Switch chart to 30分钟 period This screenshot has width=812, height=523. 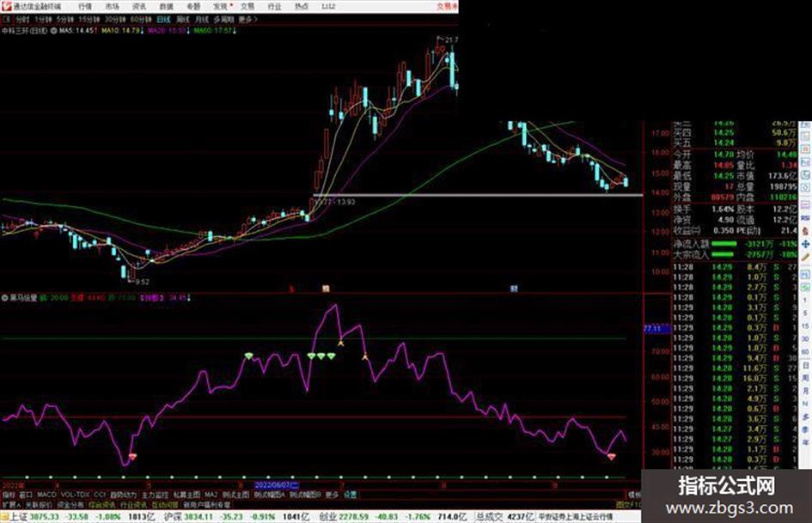pyautogui.click(x=115, y=19)
